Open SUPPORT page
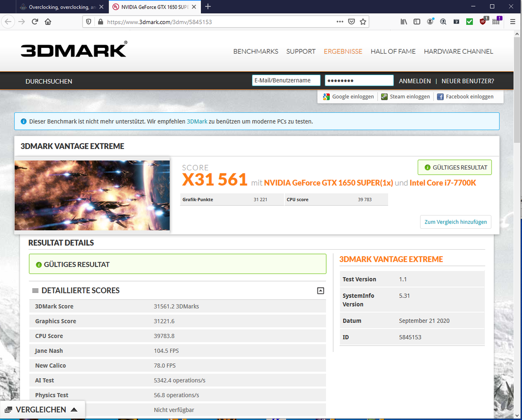This screenshot has width=522, height=420. pyautogui.click(x=301, y=51)
